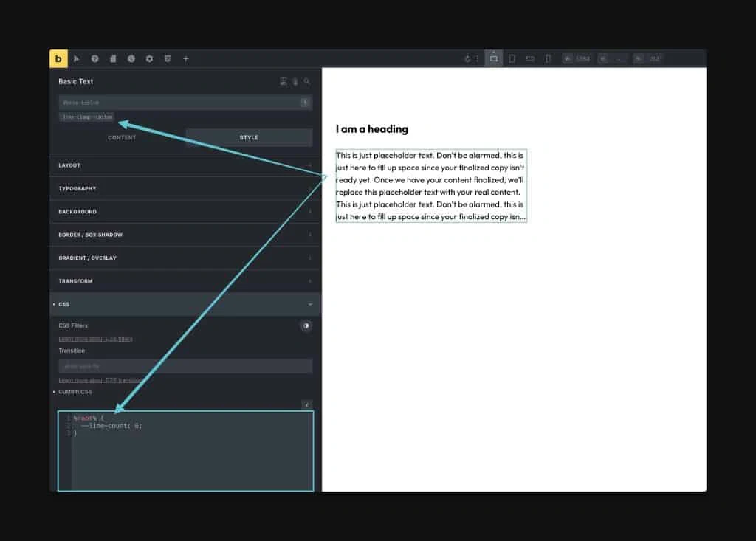756x541 pixels.
Task: Switch to the mobile portrait breakpoint icon
Action: click(548, 59)
